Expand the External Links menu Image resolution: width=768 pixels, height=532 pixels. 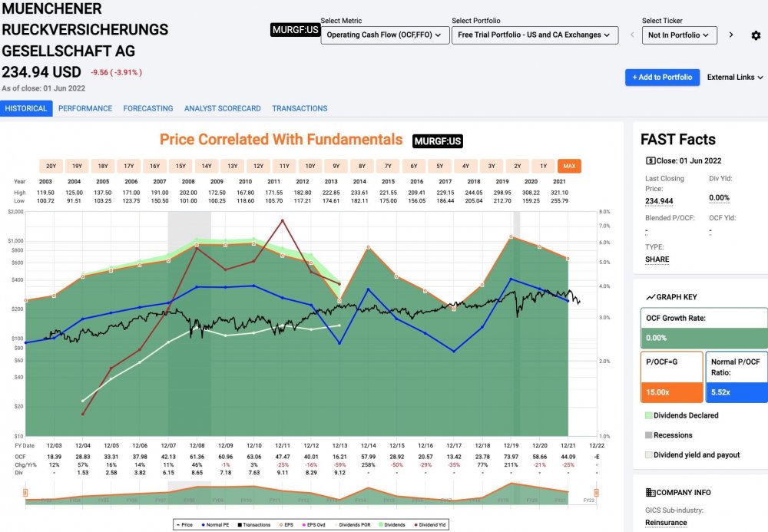point(735,77)
